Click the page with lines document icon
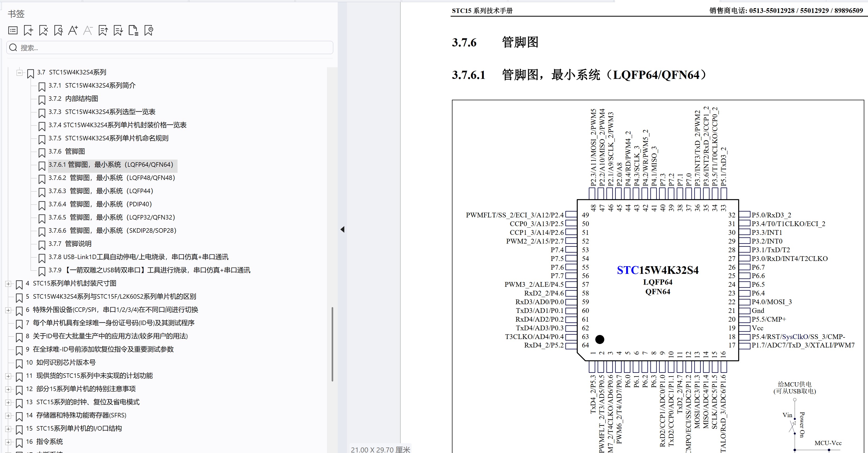 pyautogui.click(x=133, y=31)
